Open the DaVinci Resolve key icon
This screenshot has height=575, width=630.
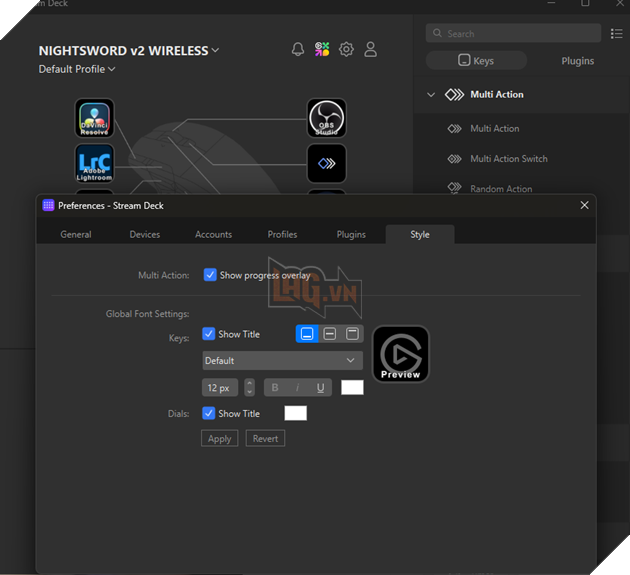click(94, 118)
